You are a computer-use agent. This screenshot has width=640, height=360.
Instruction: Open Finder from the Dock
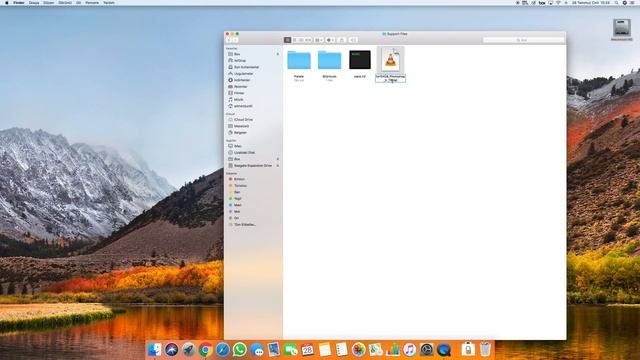[x=154, y=349]
